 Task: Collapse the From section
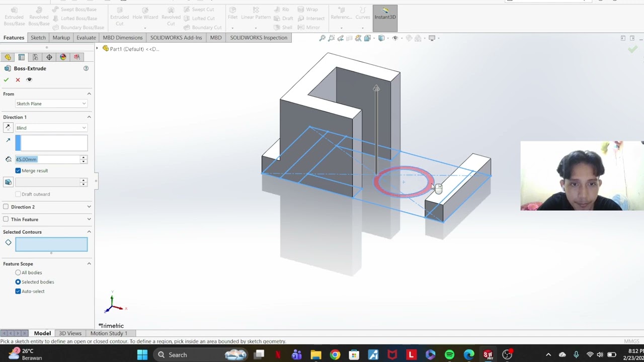[89, 94]
